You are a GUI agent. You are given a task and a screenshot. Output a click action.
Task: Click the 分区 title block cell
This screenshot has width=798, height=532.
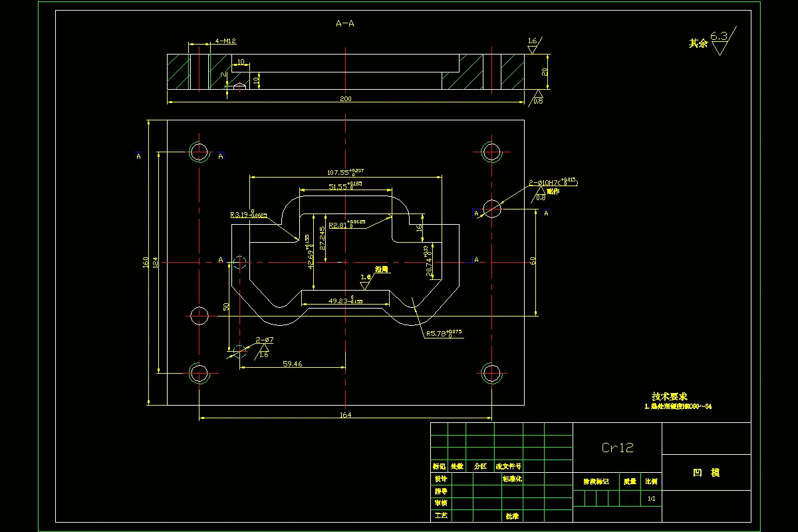480,467
